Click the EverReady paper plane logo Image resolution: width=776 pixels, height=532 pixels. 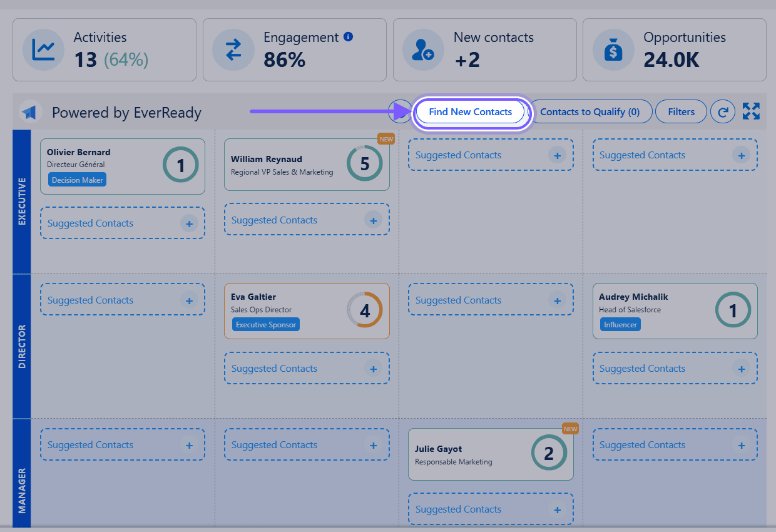(31, 112)
